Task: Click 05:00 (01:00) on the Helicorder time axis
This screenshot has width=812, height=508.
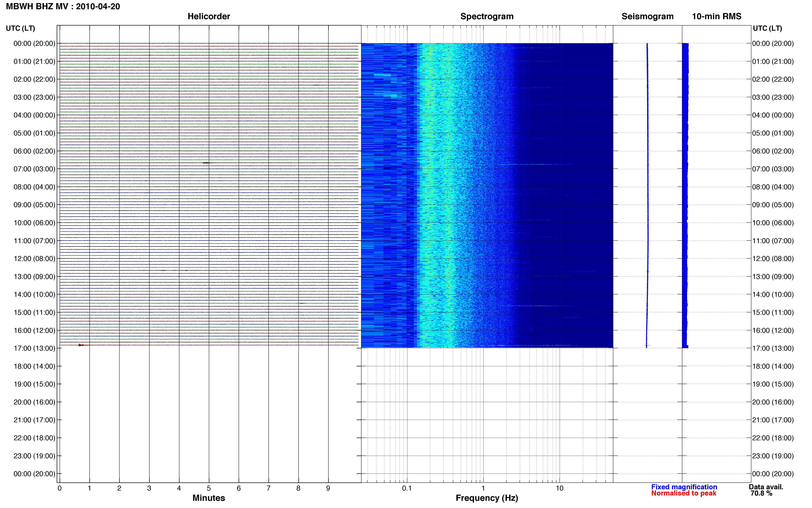Action: pos(34,133)
